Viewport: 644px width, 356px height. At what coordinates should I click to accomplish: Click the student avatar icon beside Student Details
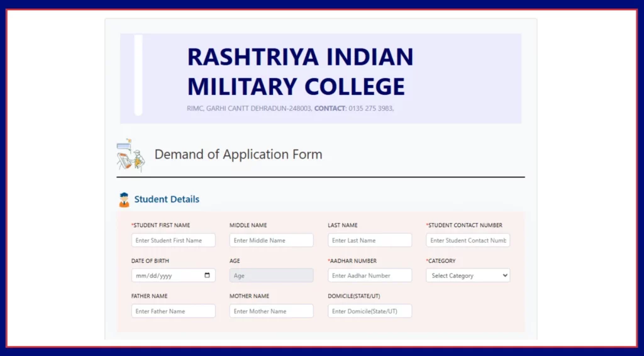124,199
